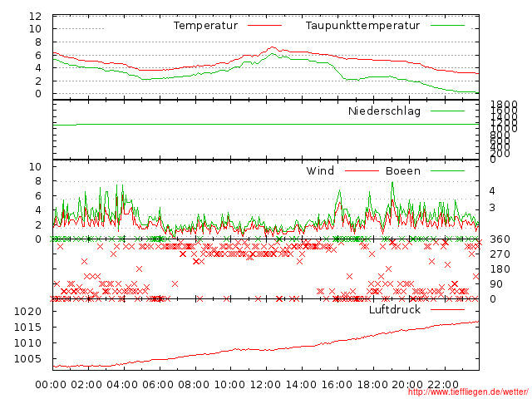Click the 270 wind direction axis label

coord(500,254)
